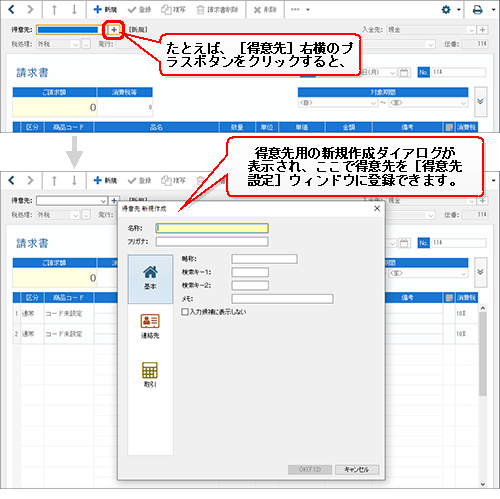
Task: Check the 入力候補に表示しない checkbox
Action: click(185, 312)
